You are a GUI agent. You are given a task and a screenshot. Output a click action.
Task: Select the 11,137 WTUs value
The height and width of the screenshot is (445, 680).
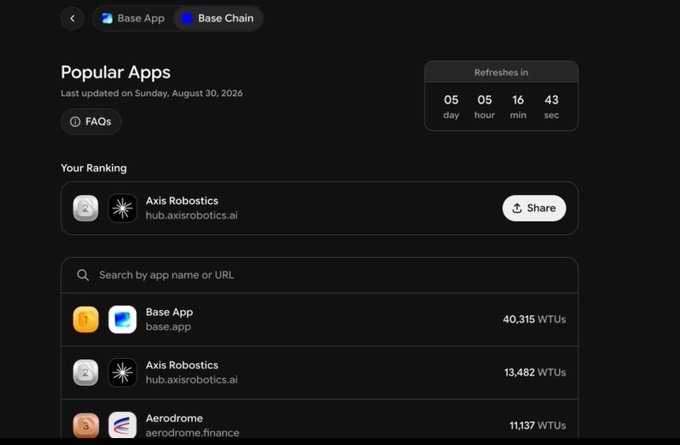click(538, 425)
